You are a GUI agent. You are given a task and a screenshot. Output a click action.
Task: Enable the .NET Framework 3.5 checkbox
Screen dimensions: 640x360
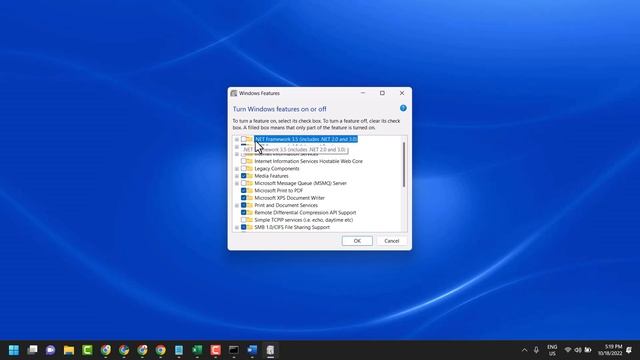pos(244,139)
